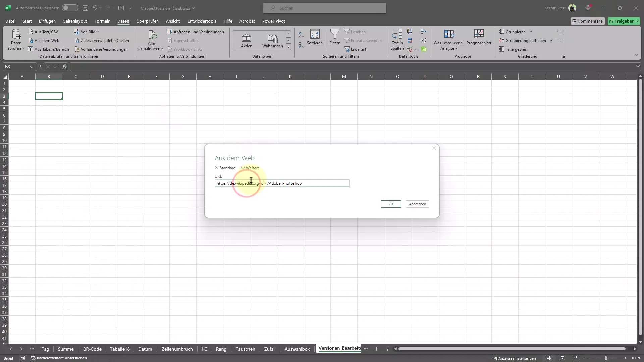Viewport: 644px width, 362px height.
Task: Open the Datei menu
Action: pyautogui.click(x=10, y=21)
